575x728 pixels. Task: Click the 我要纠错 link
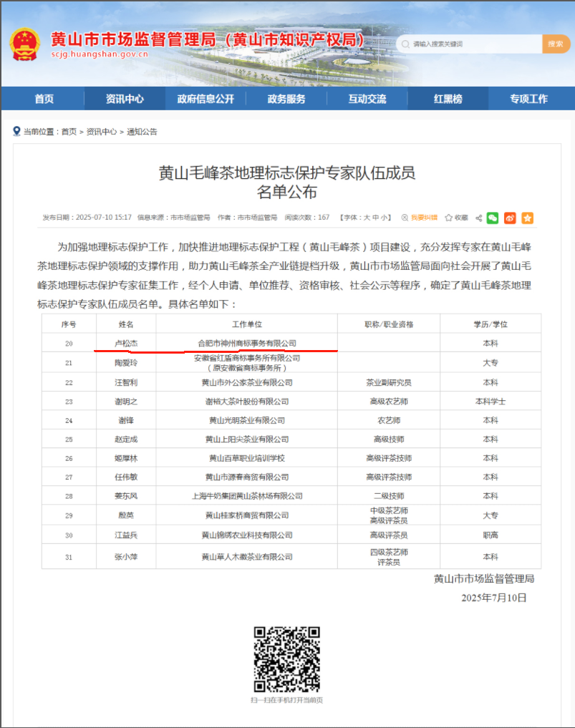pyautogui.click(x=424, y=218)
